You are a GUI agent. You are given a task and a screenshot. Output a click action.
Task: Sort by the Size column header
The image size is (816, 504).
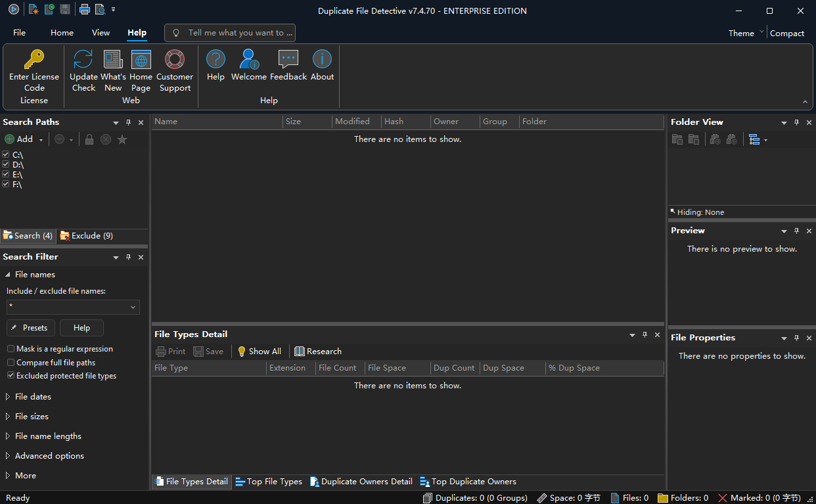tap(307, 122)
